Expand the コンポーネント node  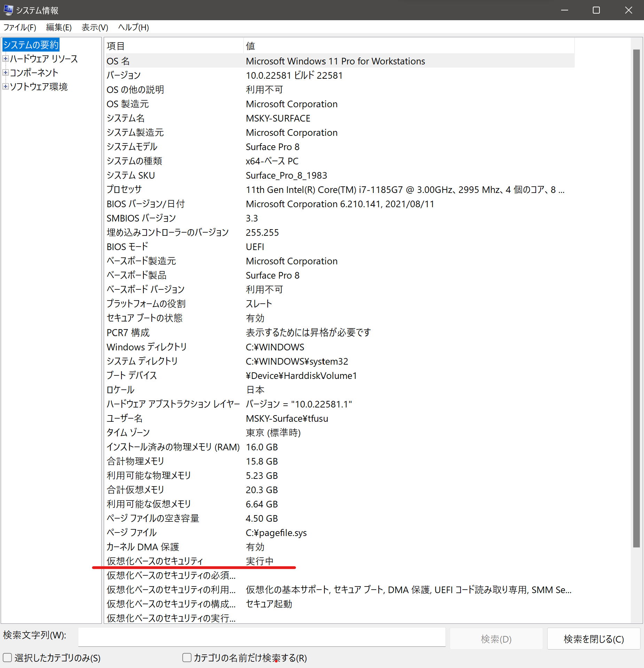click(x=6, y=73)
